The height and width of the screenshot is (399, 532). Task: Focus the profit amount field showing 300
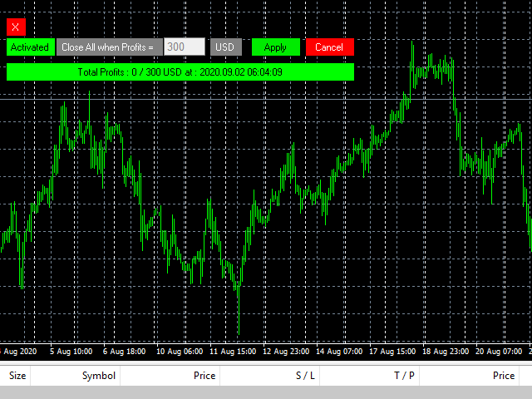click(184, 47)
